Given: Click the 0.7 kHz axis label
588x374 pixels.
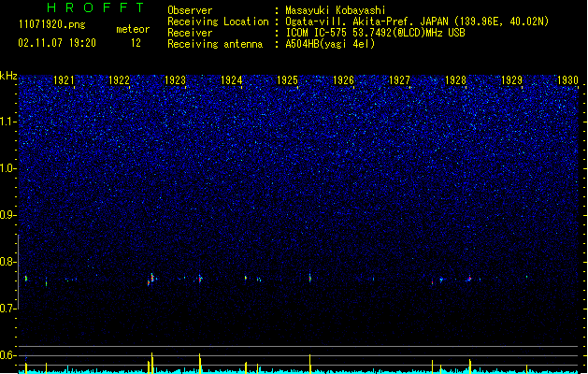Looking at the screenshot, I should click(x=7, y=309).
